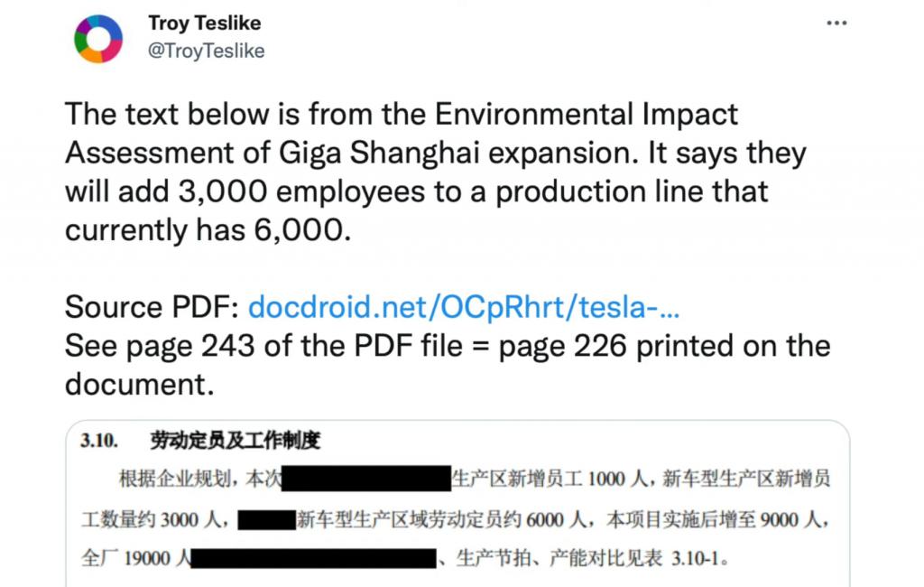Open Troy Teslike's colorful ring profile avatar
The image size is (924, 587).
[98, 38]
